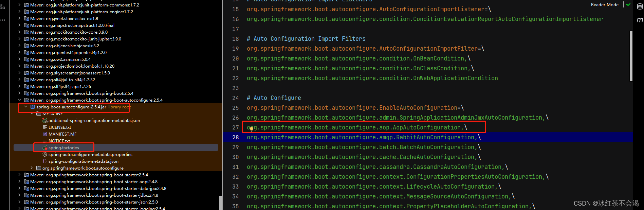
Task: Select spring-autoconfigure-metadata.properties file
Action: pos(90,155)
